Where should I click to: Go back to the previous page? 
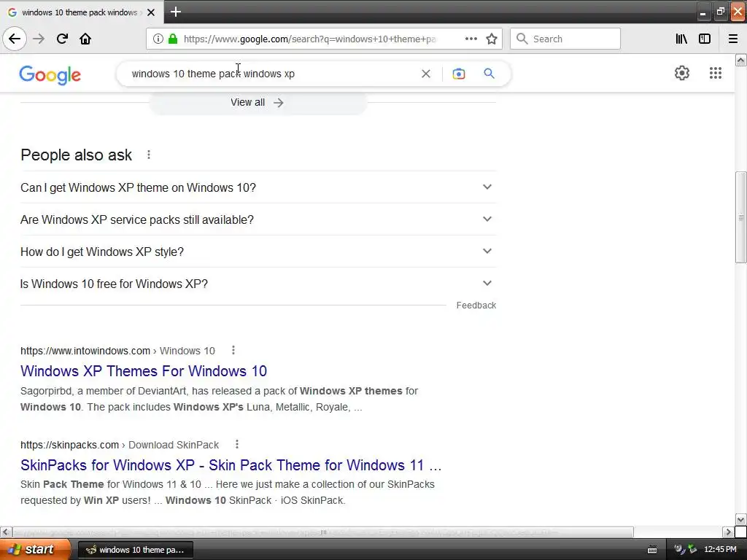point(15,39)
